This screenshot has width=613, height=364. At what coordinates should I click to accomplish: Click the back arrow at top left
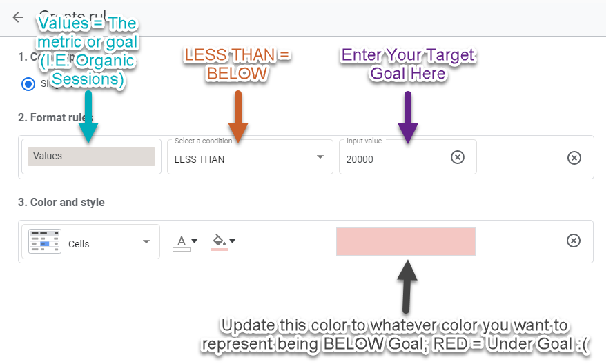tap(18, 17)
